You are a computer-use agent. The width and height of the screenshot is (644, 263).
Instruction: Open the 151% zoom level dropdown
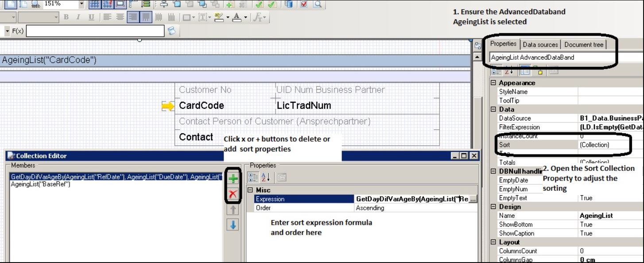tap(81, 4)
